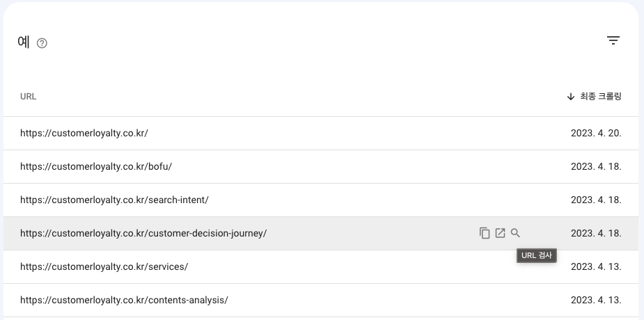Viewport: 644px width, 320px height.
Task: Copy the customer-decision-journey URL with copy icon
Action: [485, 233]
